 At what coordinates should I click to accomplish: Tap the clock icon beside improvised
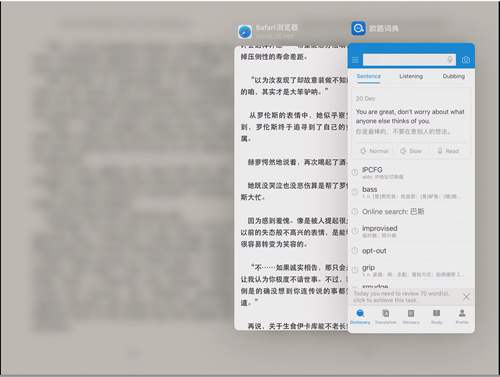click(355, 231)
